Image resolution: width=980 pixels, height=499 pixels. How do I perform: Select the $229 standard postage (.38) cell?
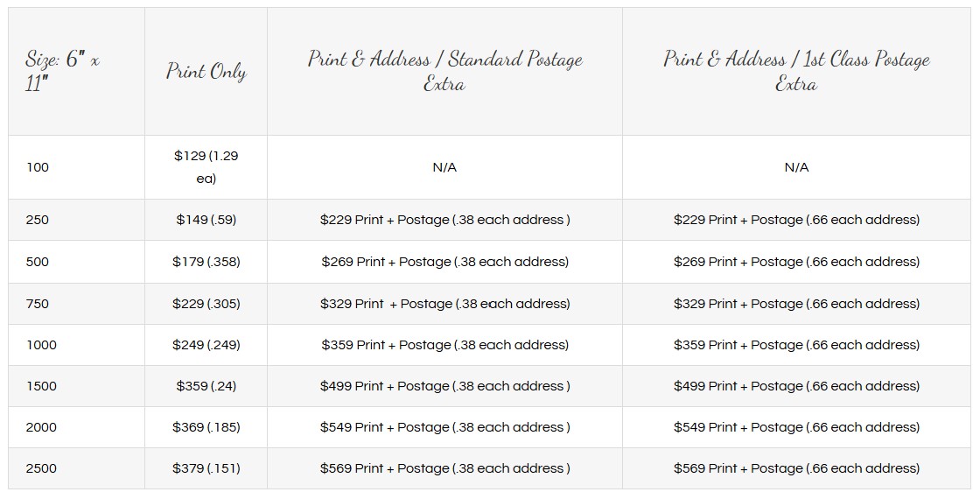[x=444, y=220]
